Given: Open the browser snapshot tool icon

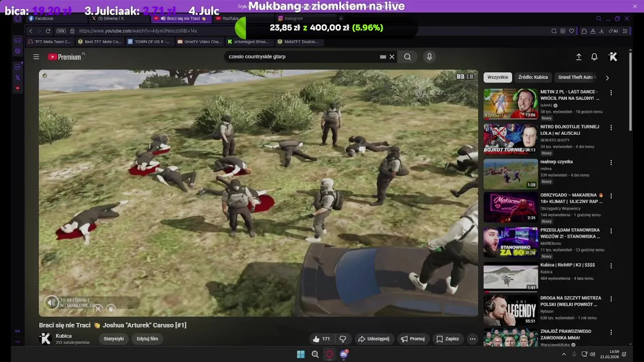Looking at the screenshot, I should pyautogui.click(x=554, y=31).
